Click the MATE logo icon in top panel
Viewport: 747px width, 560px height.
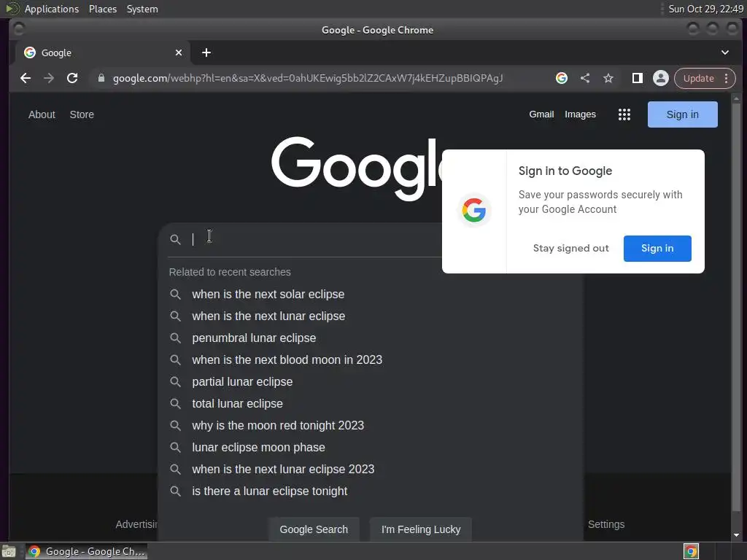click(x=12, y=9)
